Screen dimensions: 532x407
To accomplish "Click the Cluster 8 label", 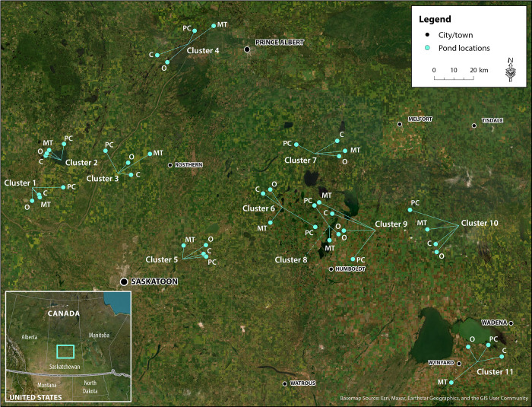I will pyautogui.click(x=291, y=260).
